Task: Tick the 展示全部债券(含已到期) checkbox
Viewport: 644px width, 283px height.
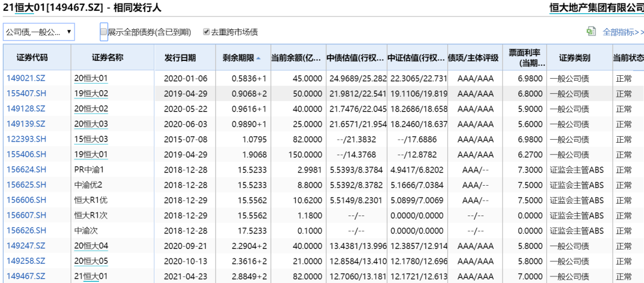Action: click(x=104, y=32)
